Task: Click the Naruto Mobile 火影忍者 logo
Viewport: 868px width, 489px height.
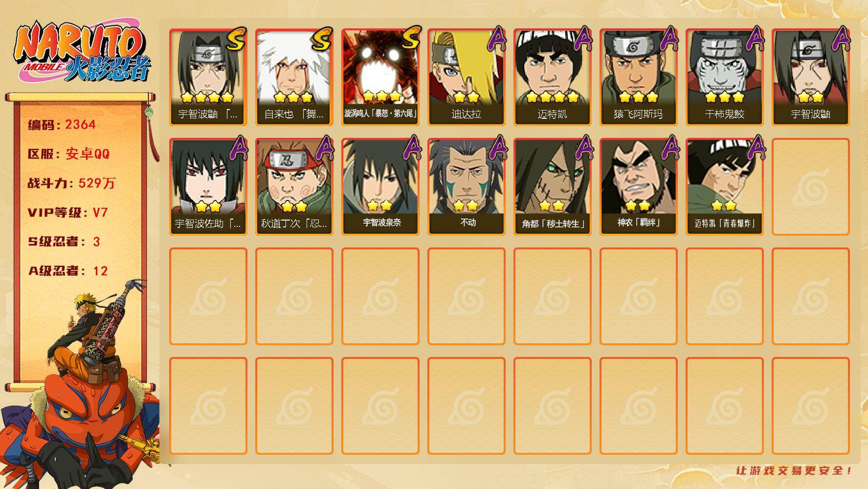Action: [83, 52]
